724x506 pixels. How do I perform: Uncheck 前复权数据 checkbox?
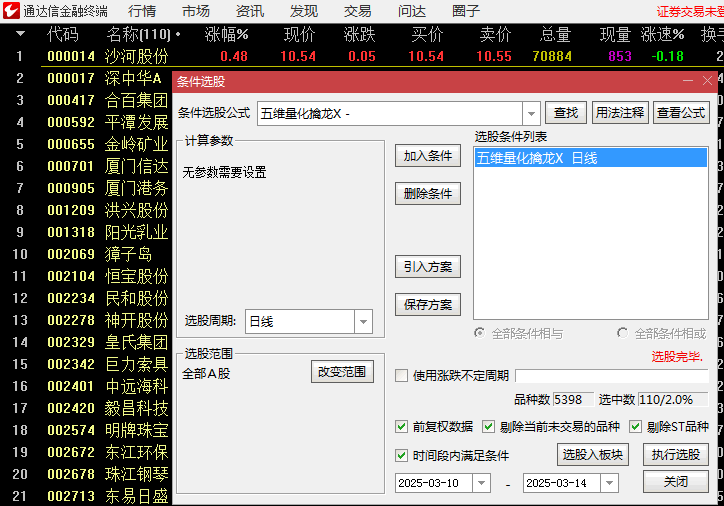click(401, 427)
